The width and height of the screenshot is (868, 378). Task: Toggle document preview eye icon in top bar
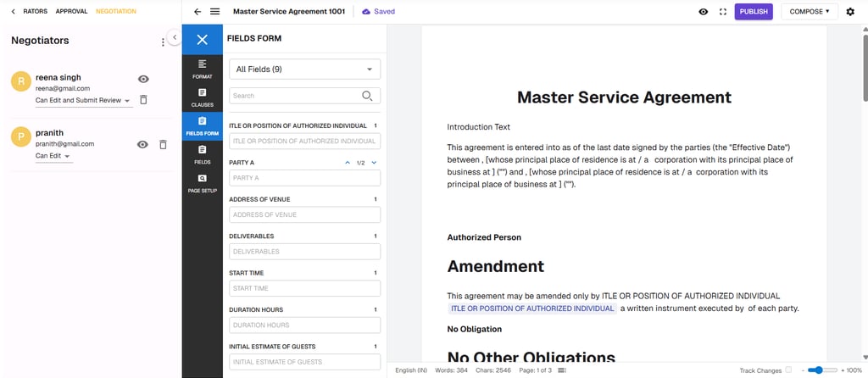[x=703, y=12]
